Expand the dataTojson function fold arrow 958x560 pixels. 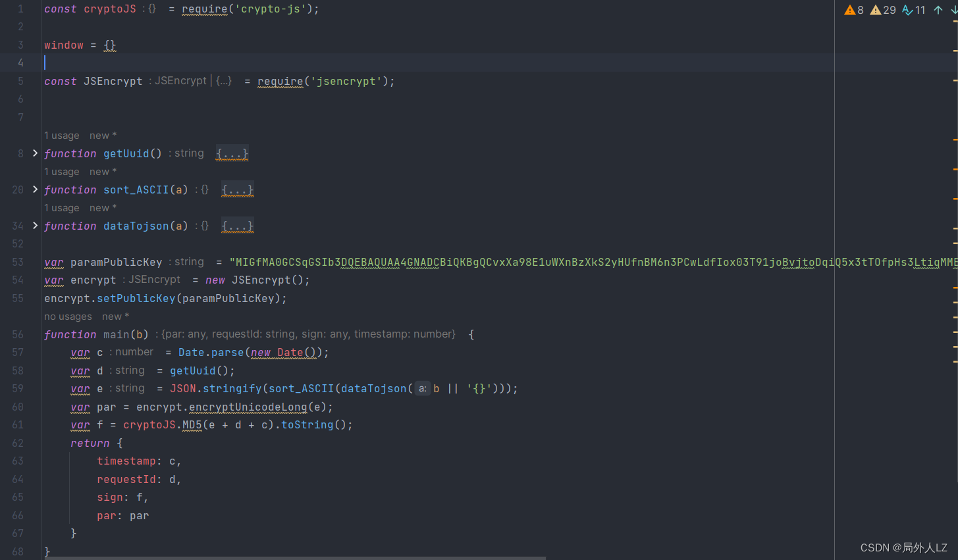click(x=35, y=225)
